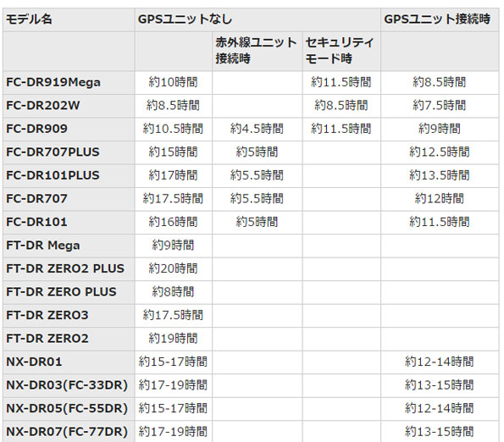Viewport: 504px width, 442px height.
Task: Select the NX-DR07(FC-77DR) row label
Action: (67, 431)
